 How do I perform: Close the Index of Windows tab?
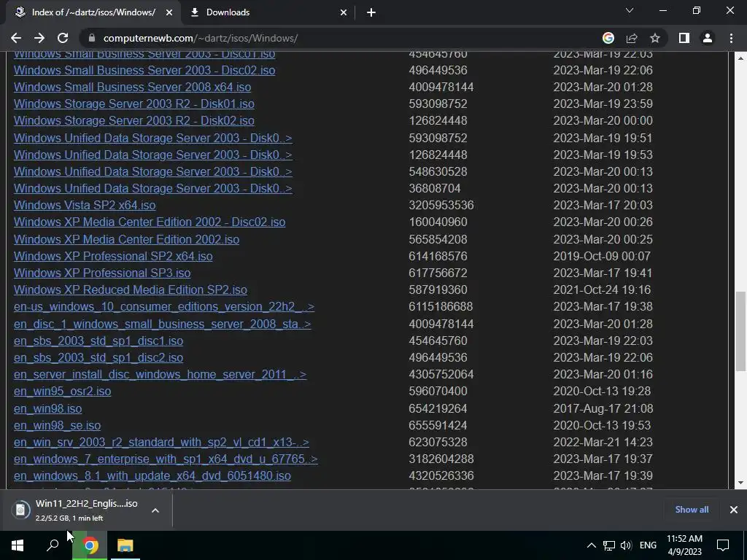169,12
